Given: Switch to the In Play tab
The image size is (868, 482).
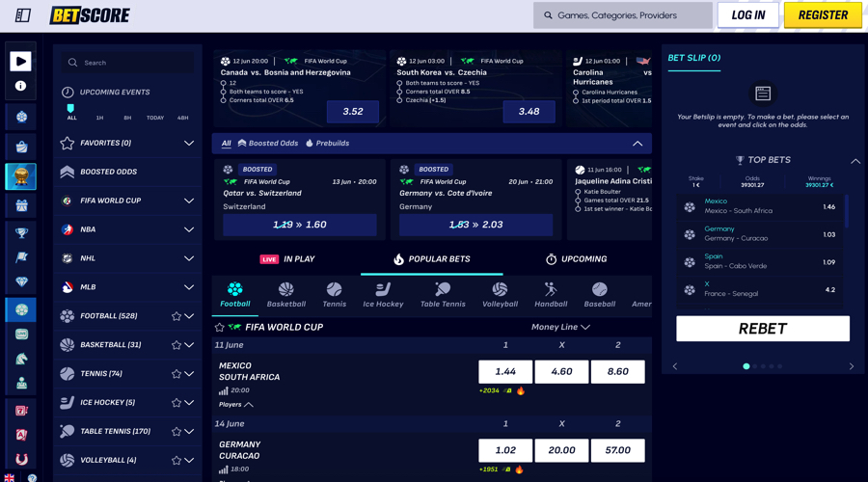Looking at the screenshot, I should (287, 259).
